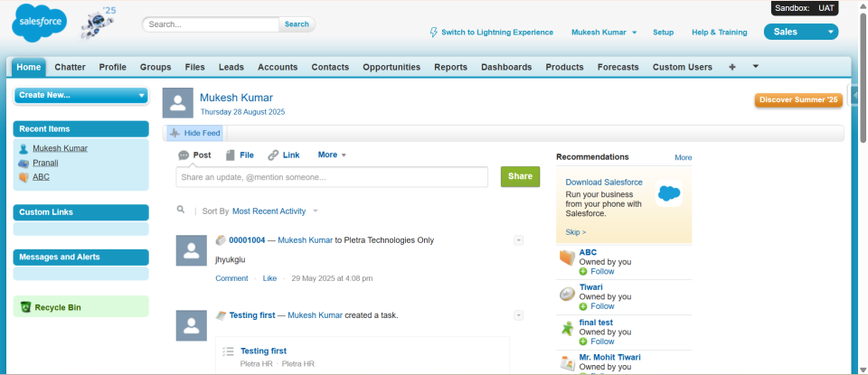Open the Setup link
This screenshot has height=375, width=868.
pos(663,33)
